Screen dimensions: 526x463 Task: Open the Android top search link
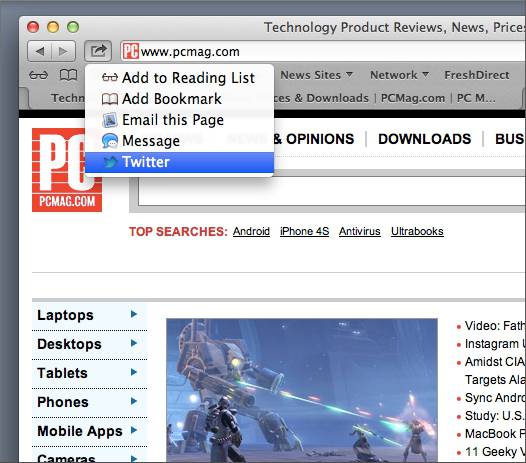coord(251,232)
